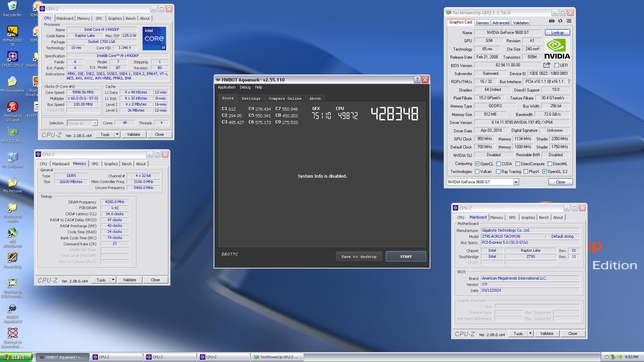Click BIOS version share/export icon
This screenshot has width=644, height=362.
click(x=547, y=65)
